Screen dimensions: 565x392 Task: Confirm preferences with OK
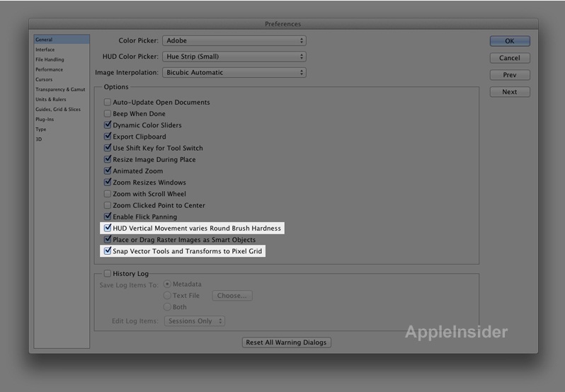point(510,41)
